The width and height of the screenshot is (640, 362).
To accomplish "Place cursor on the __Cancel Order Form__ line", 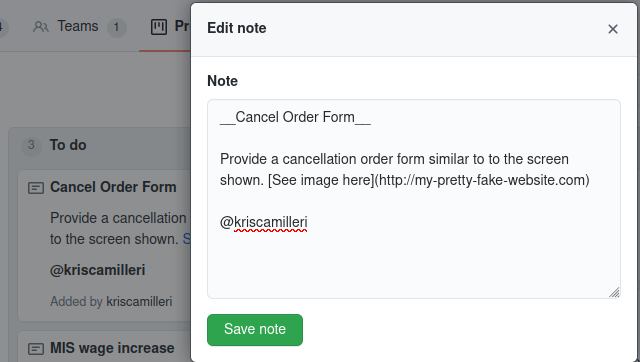I will point(295,117).
